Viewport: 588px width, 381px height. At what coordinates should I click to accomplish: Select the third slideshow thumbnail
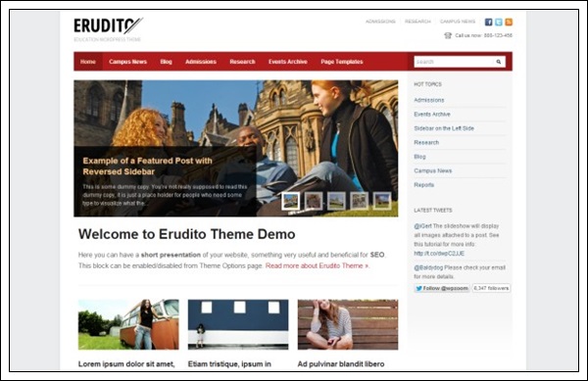(336, 201)
